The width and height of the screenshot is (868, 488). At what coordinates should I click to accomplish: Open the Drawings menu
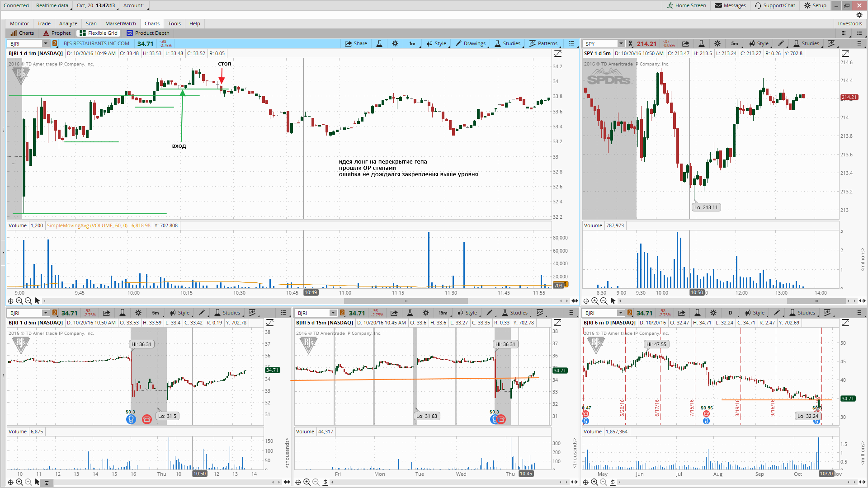coord(471,44)
